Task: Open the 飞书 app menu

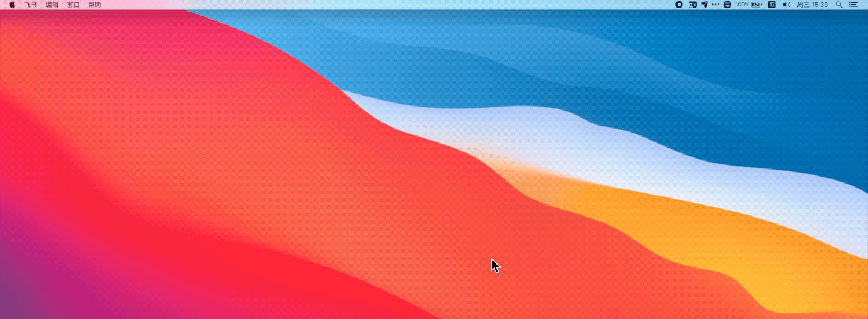Action: 31,5
